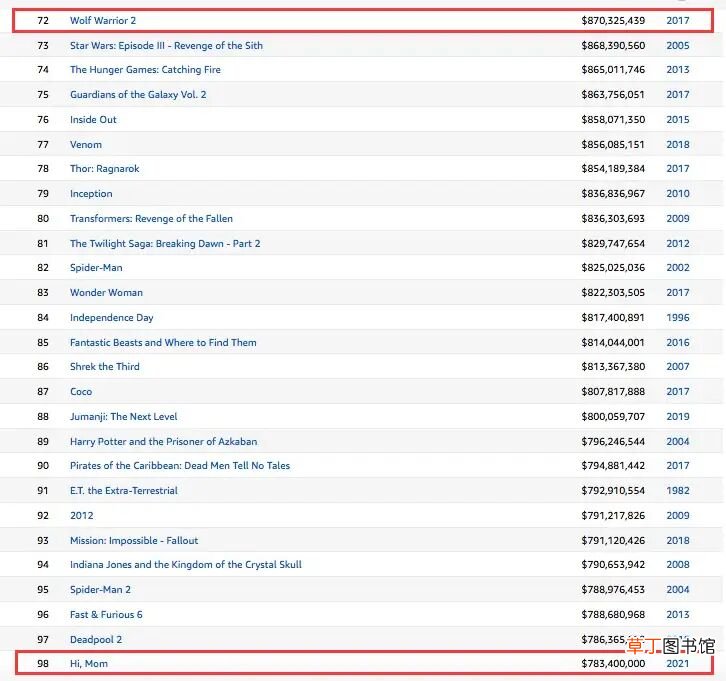Open the 2008 year link
The height and width of the screenshot is (681, 726).
pyautogui.click(x=678, y=565)
